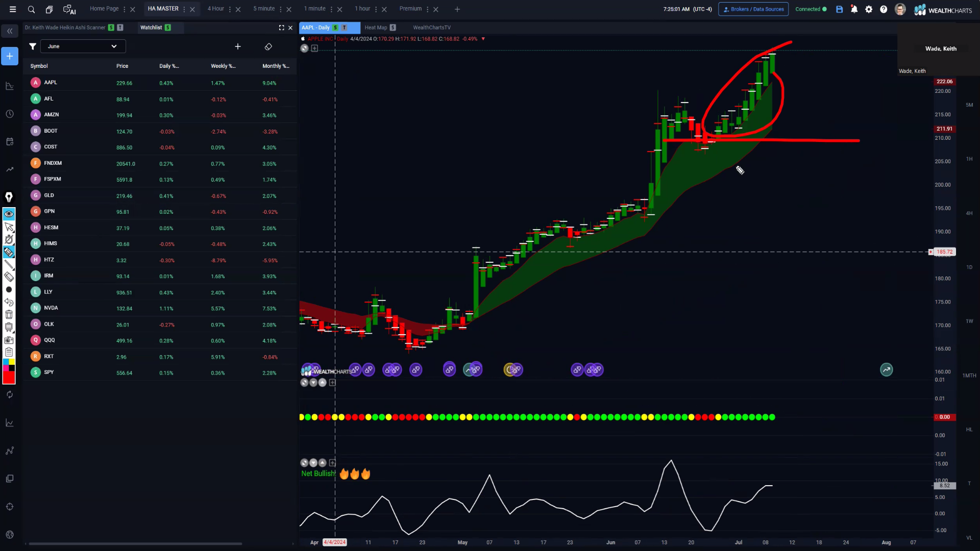Open the help question mark icon
Viewport: 980px width, 551px height.
click(x=884, y=9)
